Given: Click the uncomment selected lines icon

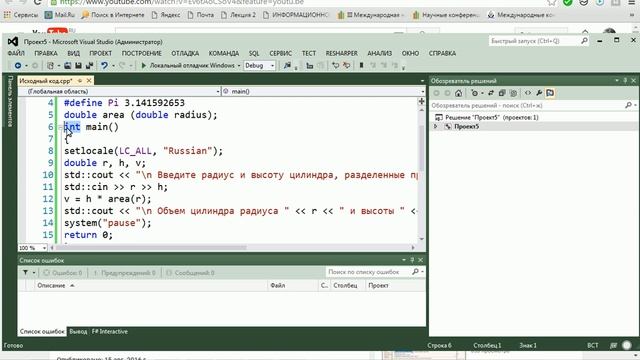Looking at the screenshot, I should click(x=347, y=66).
